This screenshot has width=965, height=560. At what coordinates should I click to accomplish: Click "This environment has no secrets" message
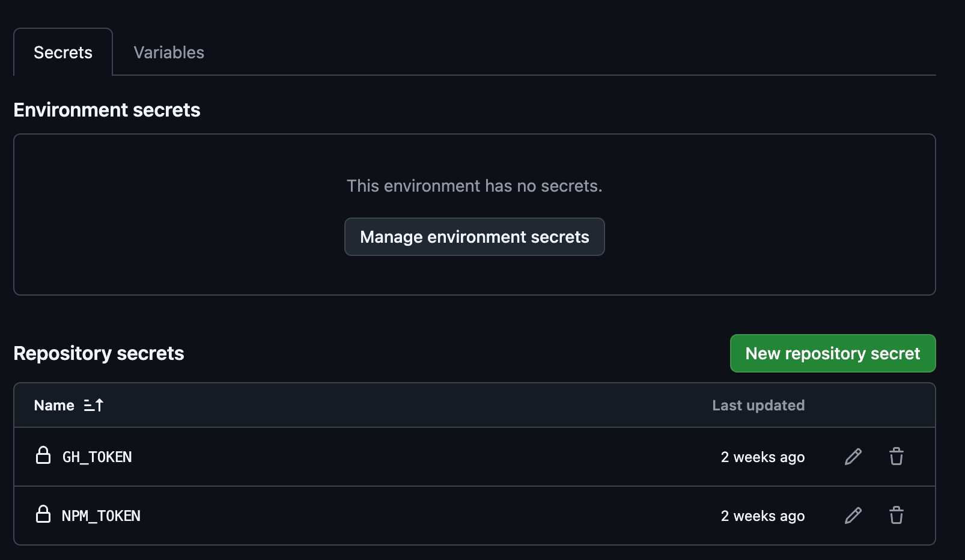(474, 186)
